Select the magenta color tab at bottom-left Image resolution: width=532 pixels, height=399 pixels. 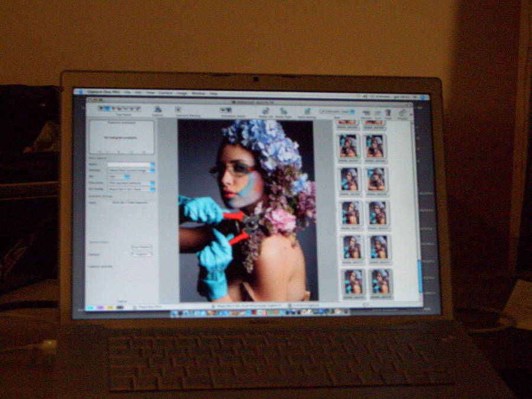[x=100, y=307]
